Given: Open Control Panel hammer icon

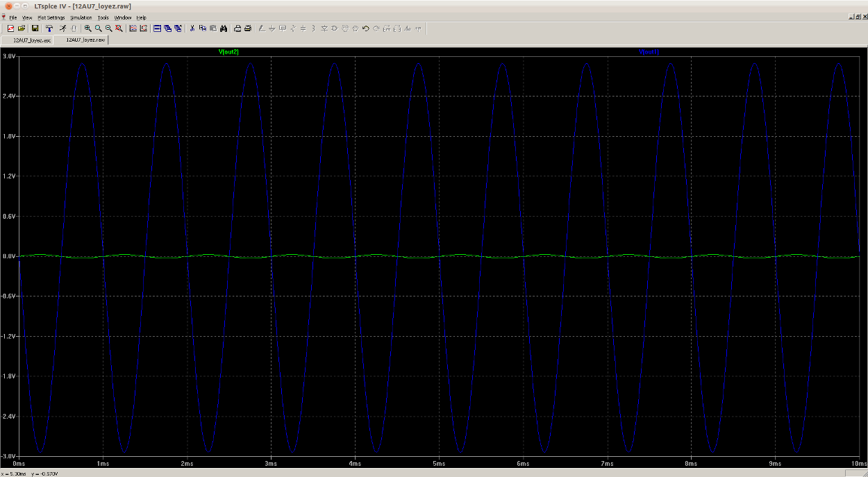Looking at the screenshot, I should [x=49, y=28].
